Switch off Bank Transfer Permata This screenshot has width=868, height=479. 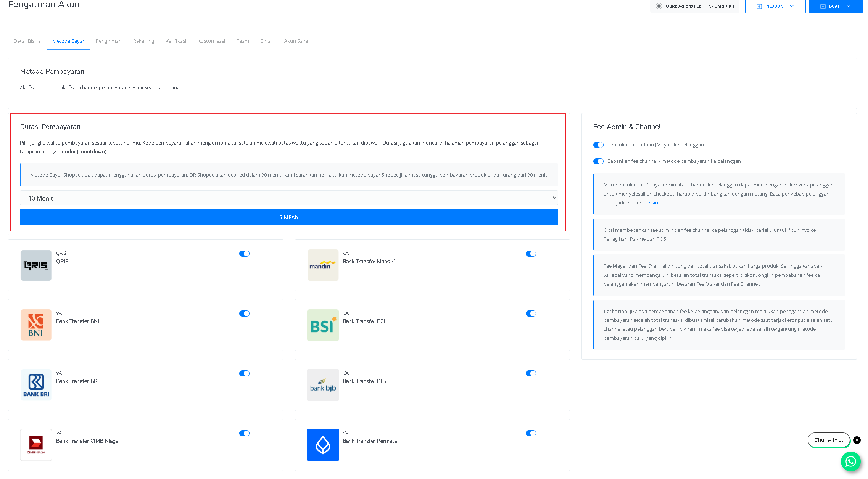point(531,433)
